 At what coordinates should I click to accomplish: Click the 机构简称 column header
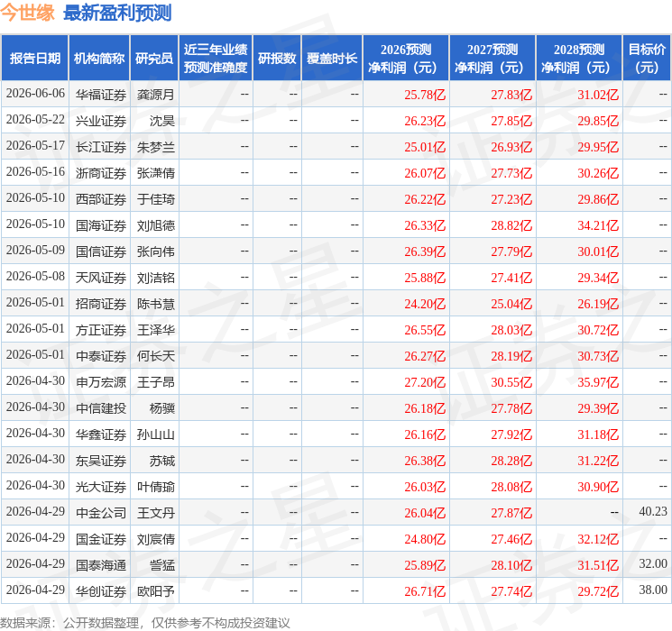[99, 59]
